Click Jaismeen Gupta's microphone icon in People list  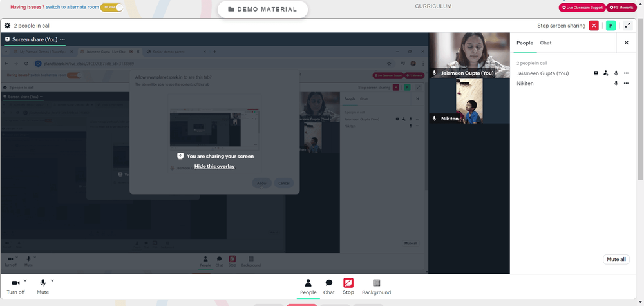(x=616, y=73)
